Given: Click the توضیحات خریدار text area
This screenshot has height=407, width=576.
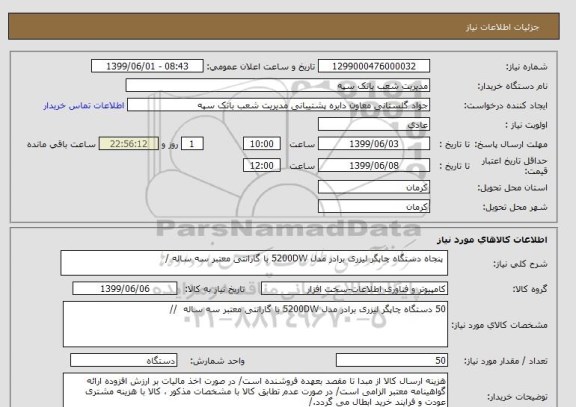Looking at the screenshot, I should click(x=255, y=390).
